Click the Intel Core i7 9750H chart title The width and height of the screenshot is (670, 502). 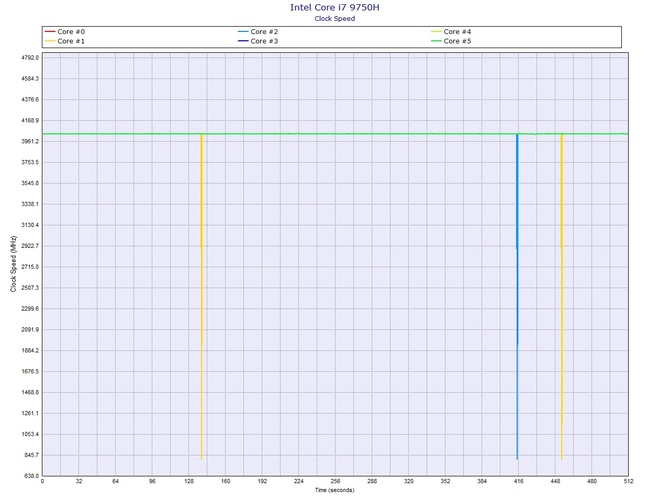(335, 7)
